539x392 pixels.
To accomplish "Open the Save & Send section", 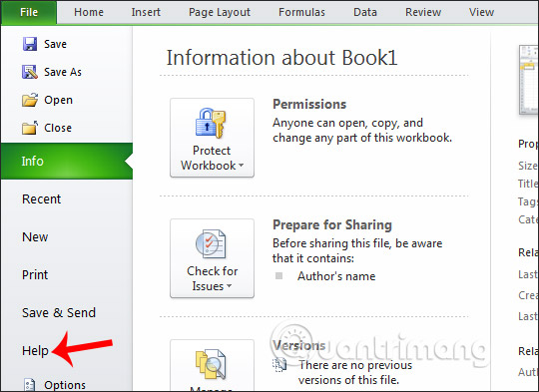I will 59,312.
